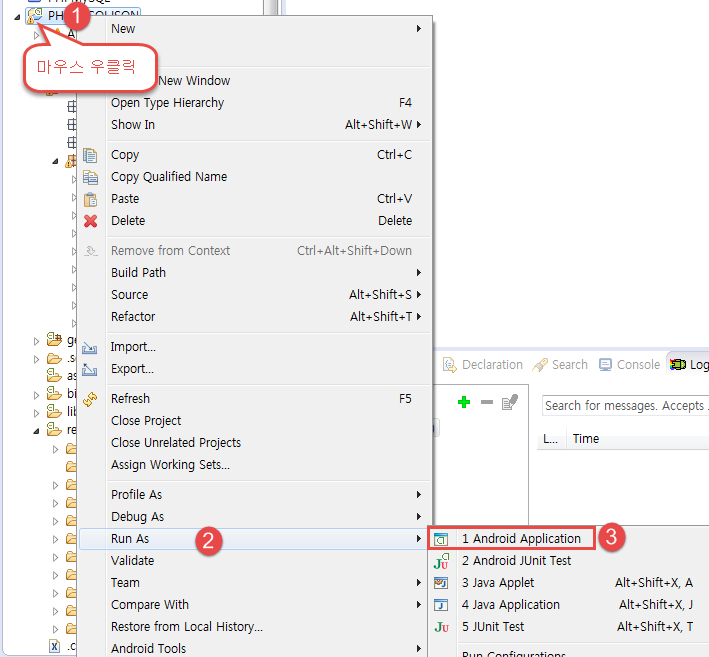The height and width of the screenshot is (657, 709).
Task: Expand the Profile As submenu arrow
Action: pos(419,495)
